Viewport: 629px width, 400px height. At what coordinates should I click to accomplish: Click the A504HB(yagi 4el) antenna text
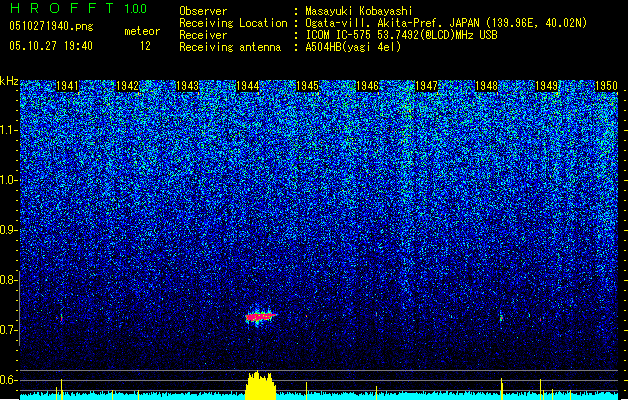[x=353, y=47]
